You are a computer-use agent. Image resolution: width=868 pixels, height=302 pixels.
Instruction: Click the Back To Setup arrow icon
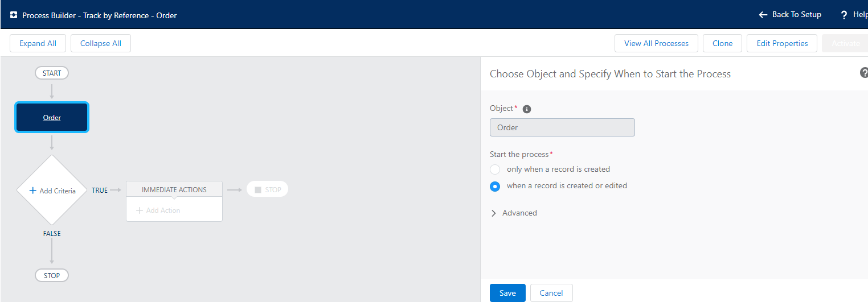763,15
